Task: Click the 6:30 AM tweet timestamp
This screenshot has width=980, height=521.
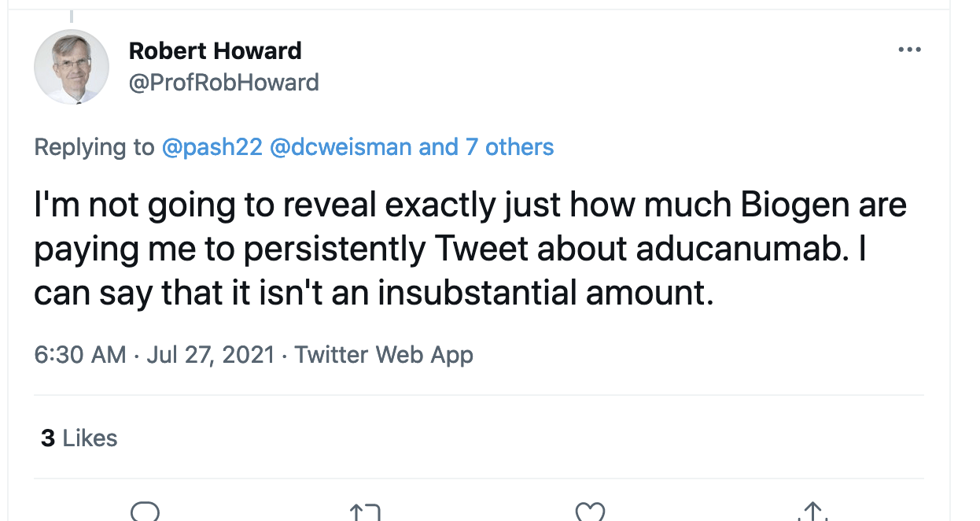Action: (x=80, y=354)
